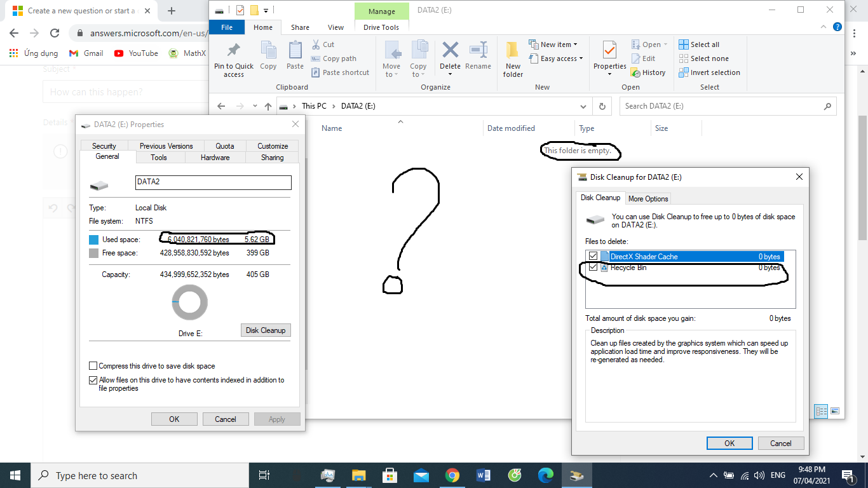Click Select all in ribbon

(x=699, y=44)
